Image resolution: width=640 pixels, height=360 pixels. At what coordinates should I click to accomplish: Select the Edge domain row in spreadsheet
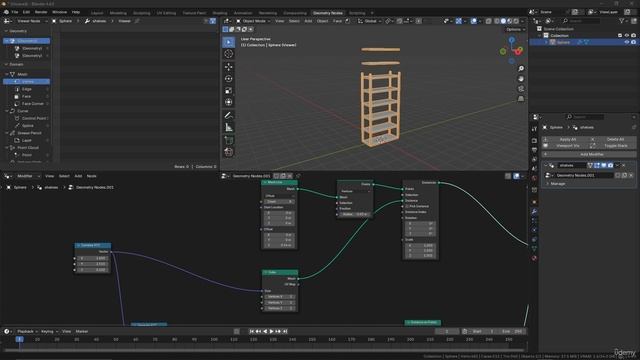(27, 89)
